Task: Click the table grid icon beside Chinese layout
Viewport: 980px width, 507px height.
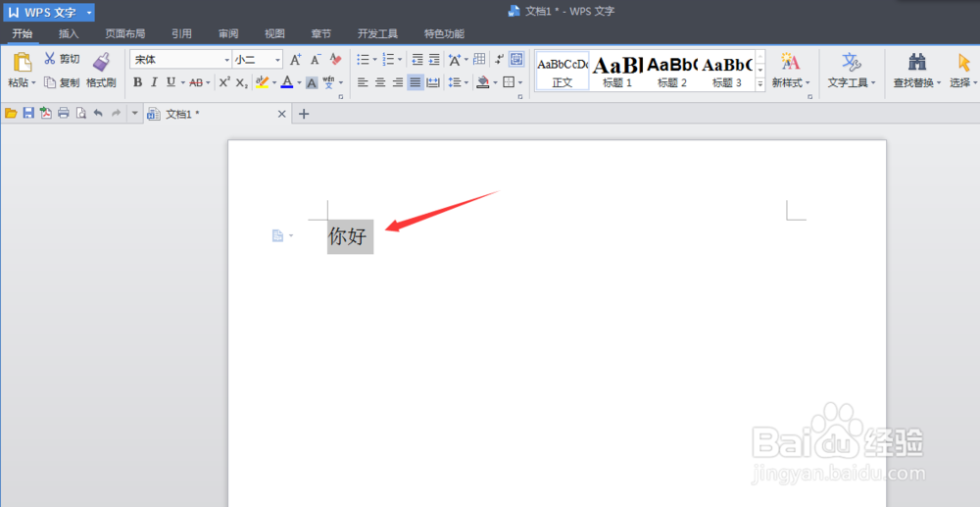Action: 479,60
